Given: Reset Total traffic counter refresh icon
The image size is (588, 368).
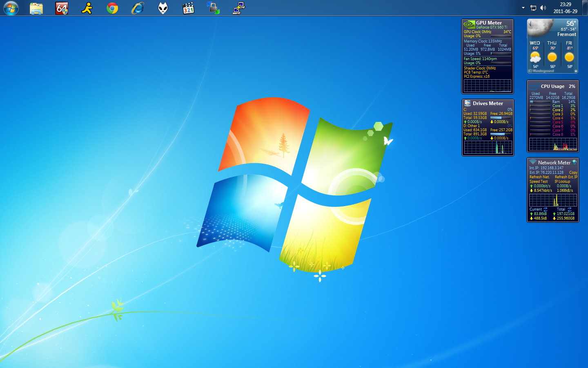Looking at the screenshot, I should pos(570,209).
